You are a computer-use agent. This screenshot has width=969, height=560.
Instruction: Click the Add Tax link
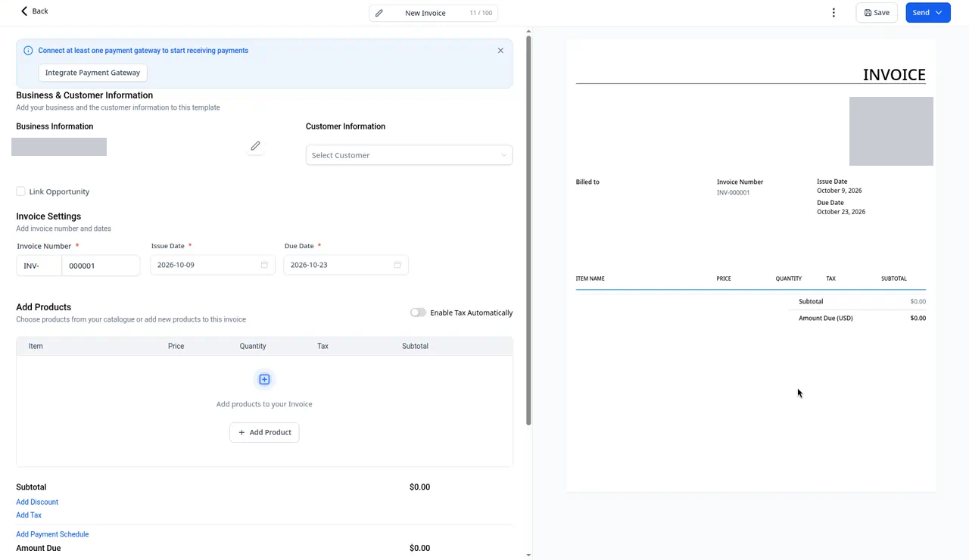coord(29,515)
